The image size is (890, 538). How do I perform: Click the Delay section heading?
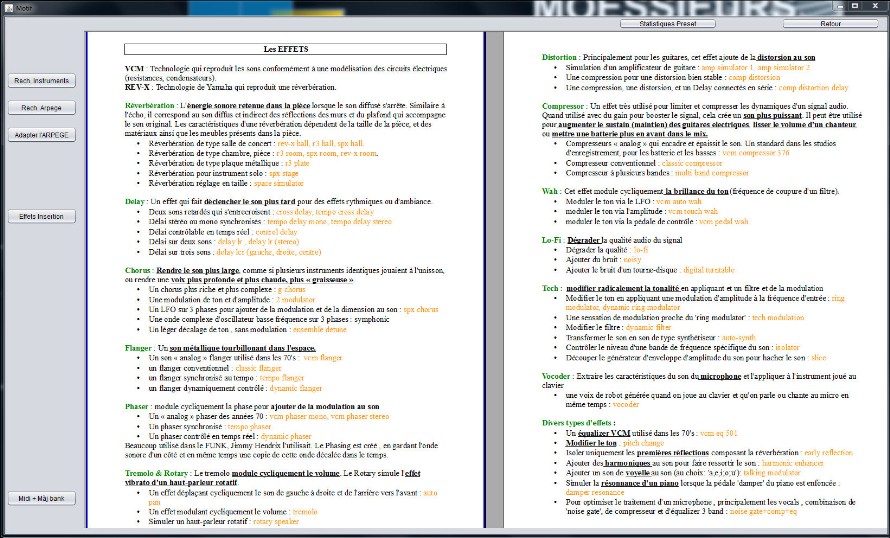point(135,201)
